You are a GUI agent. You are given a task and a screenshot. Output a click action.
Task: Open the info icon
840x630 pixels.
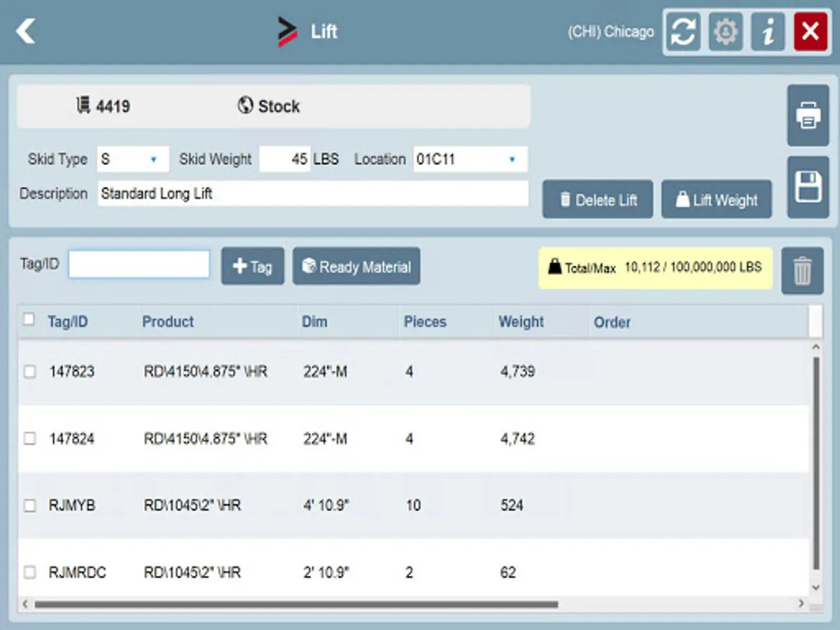coord(768,32)
